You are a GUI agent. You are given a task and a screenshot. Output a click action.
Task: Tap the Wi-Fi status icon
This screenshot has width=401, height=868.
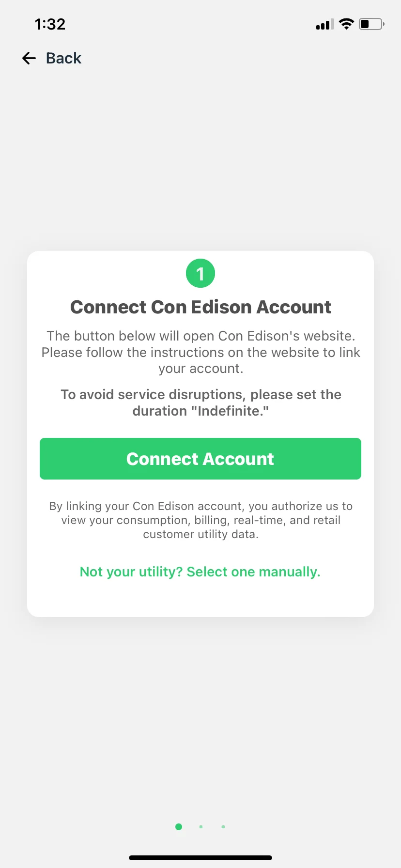[346, 24]
